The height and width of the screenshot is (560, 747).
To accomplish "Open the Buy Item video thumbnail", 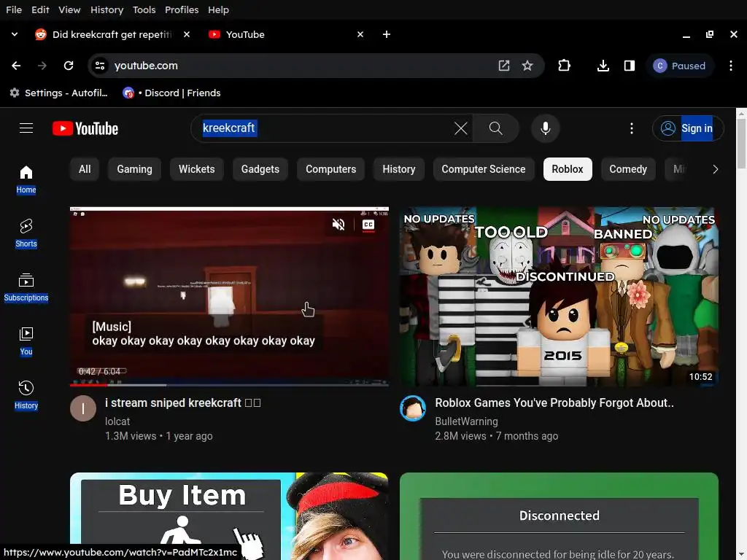I will tap(229, 516).
